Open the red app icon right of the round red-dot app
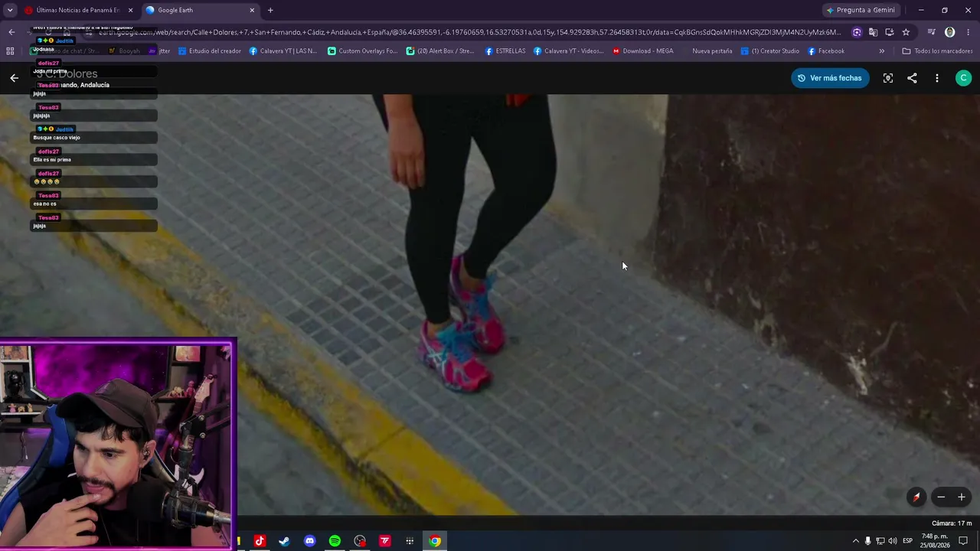The height and width of the screenshot is (551, 980). point(385,541)
